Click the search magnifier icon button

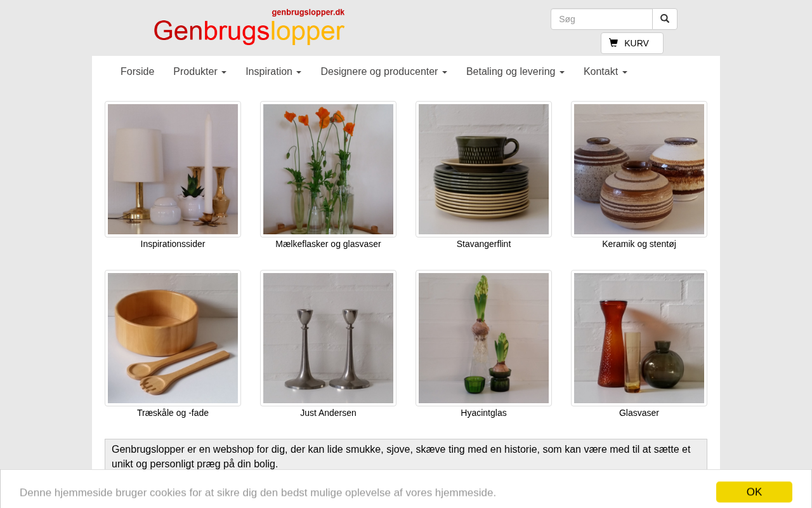pyautogui.click(x=665, y=19)
